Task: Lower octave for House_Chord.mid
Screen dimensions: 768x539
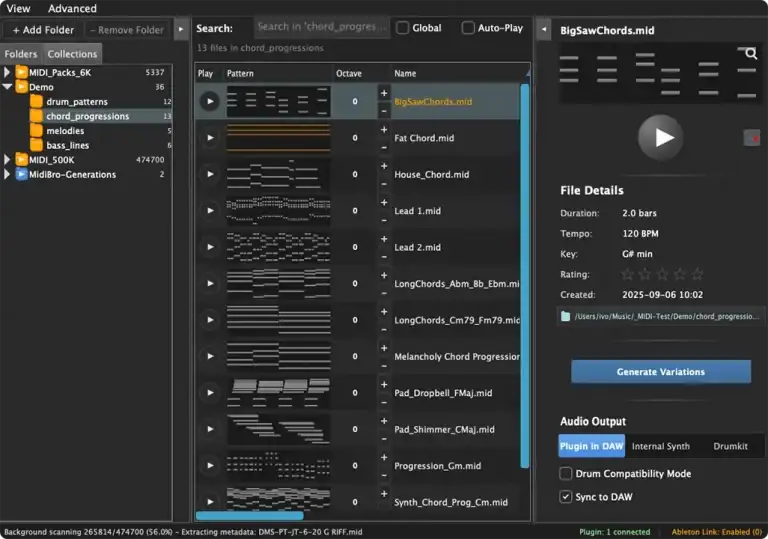Action: (384, 184)
